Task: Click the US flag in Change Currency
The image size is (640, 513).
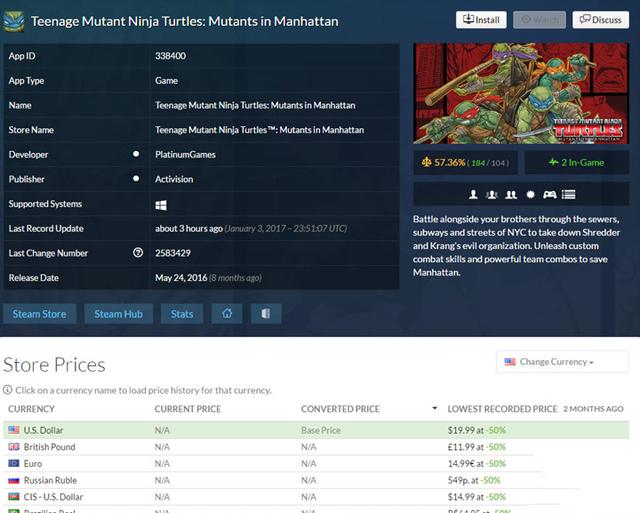Action: (510, 362)
